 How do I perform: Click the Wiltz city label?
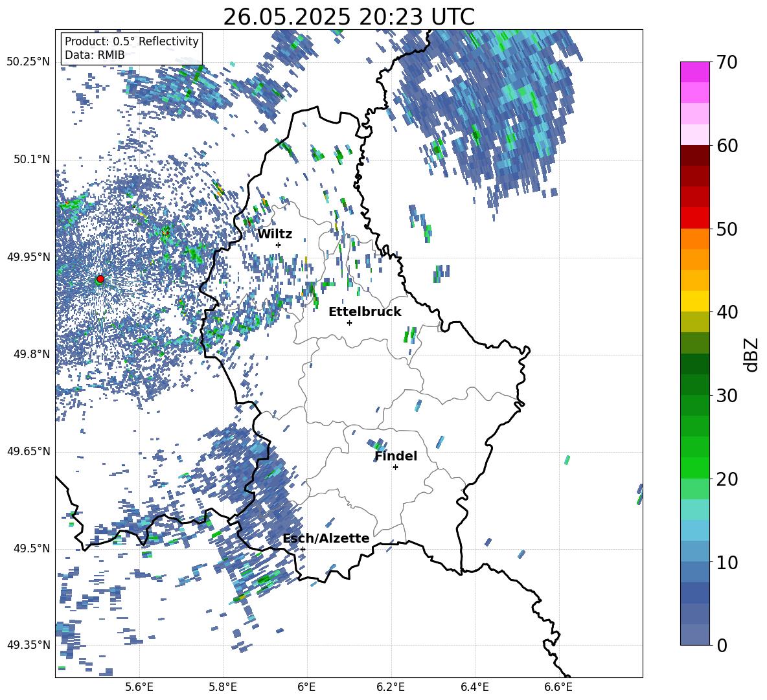tap(275, 234)
